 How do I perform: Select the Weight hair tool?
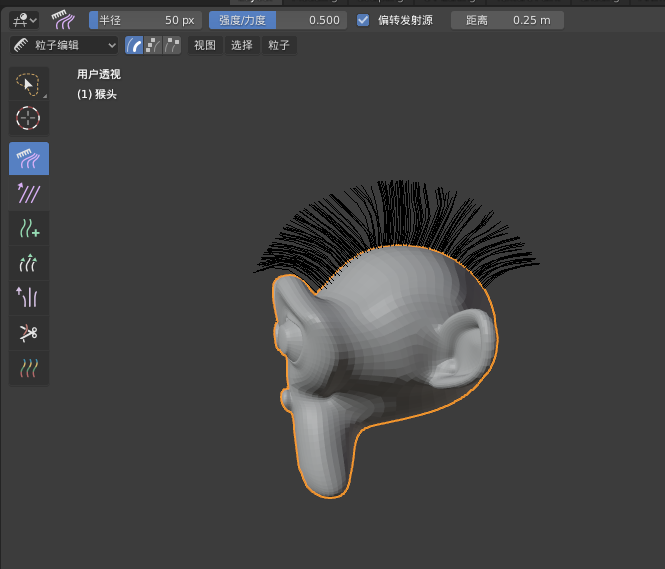pos(29,368)
